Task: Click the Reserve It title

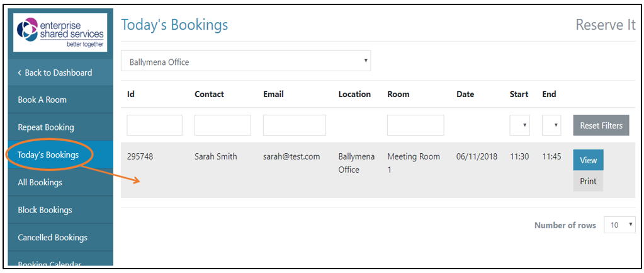Action: [606, 25]
